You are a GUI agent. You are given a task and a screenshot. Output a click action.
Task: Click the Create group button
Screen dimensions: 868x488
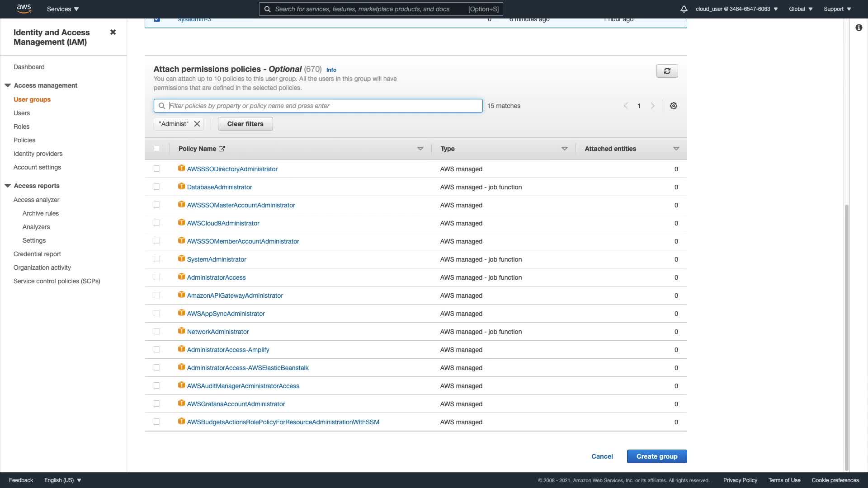(656, 456)
